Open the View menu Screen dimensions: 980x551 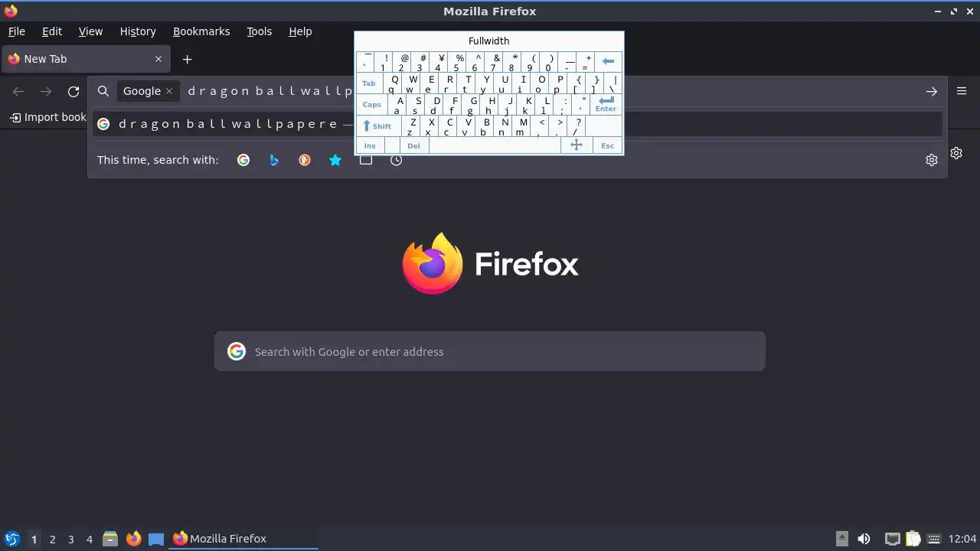pos(90,31)
